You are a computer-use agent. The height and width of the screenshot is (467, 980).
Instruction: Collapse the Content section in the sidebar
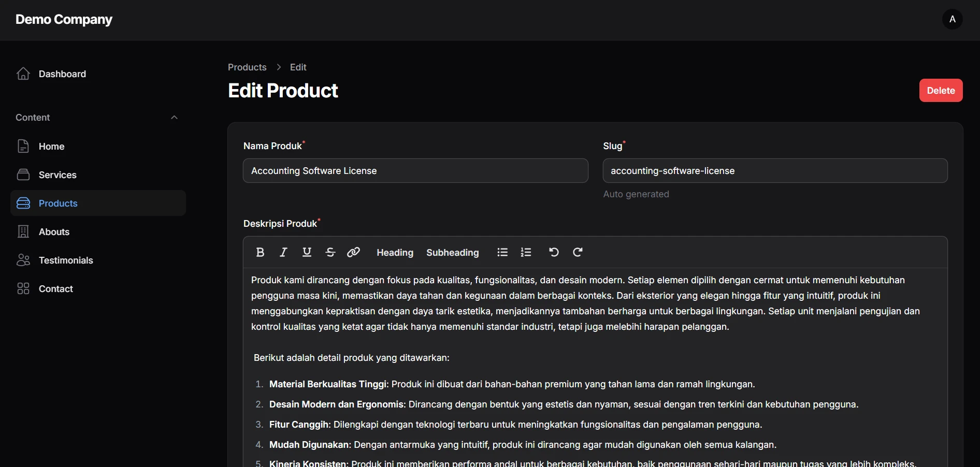174,117
